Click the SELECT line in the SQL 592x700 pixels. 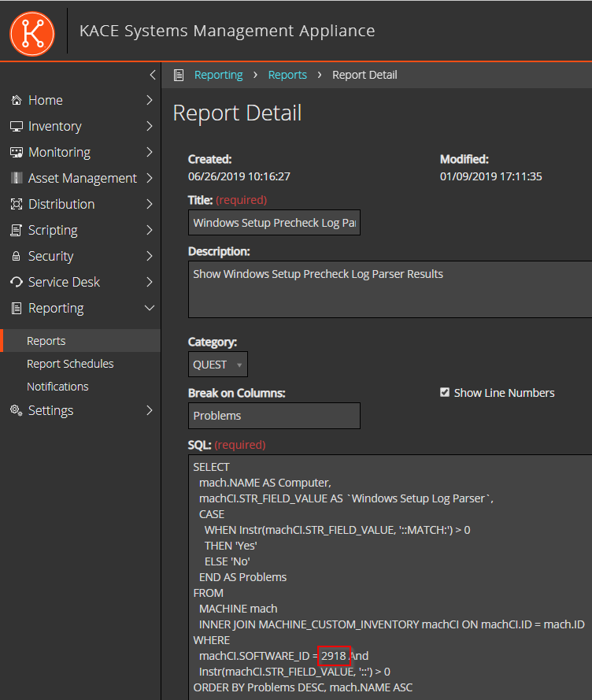point(211,467)
